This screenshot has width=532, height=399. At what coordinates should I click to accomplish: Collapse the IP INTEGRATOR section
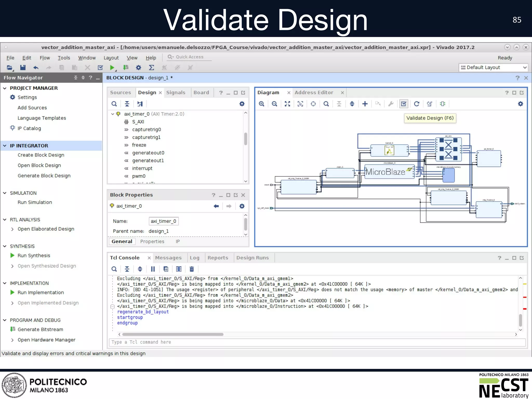[x=5, y=146]
